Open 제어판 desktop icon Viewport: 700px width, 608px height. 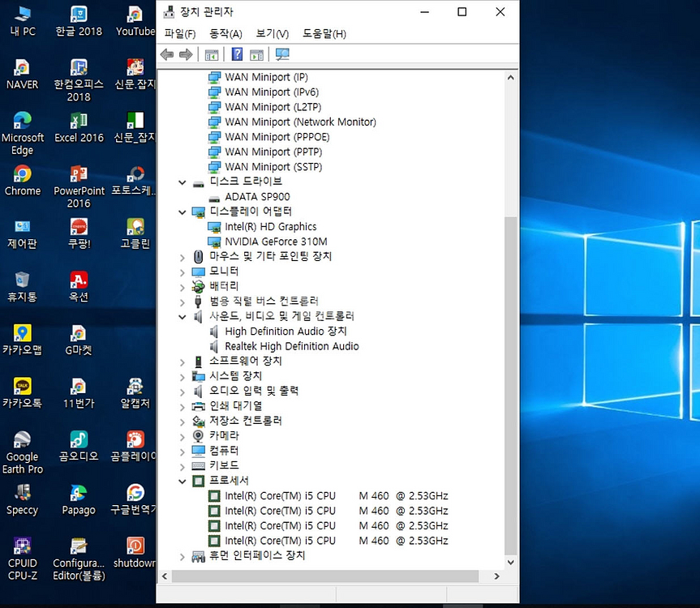23,233
